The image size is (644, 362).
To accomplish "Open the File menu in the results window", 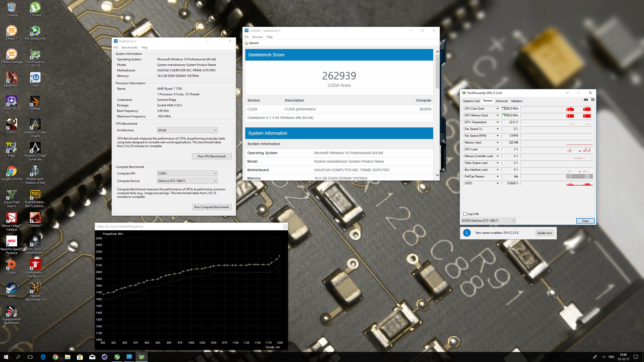I will [247, 37].
